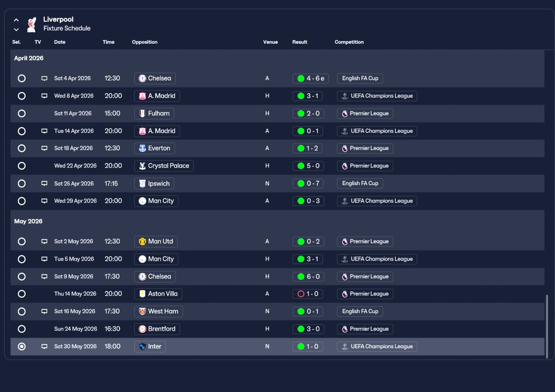Select radio button for Crystal Palace fixture
555x392 pixels.
coord(22,166)
